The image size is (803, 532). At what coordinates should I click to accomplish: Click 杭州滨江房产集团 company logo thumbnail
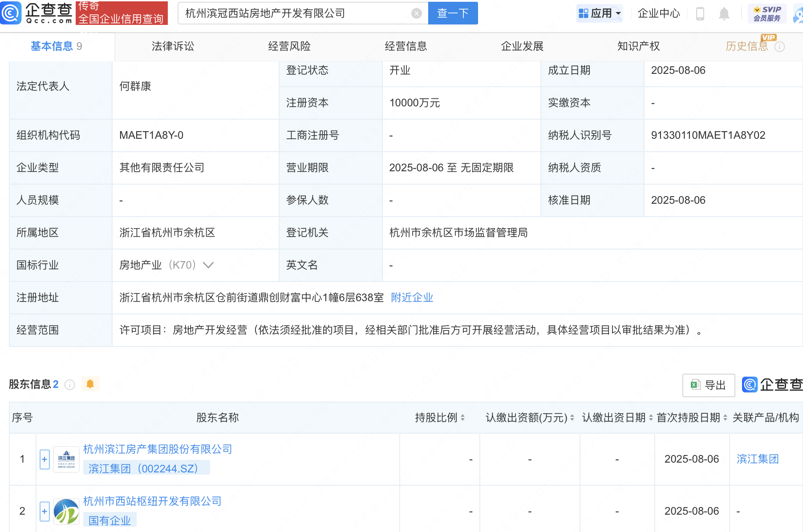(x=66, y=459)
